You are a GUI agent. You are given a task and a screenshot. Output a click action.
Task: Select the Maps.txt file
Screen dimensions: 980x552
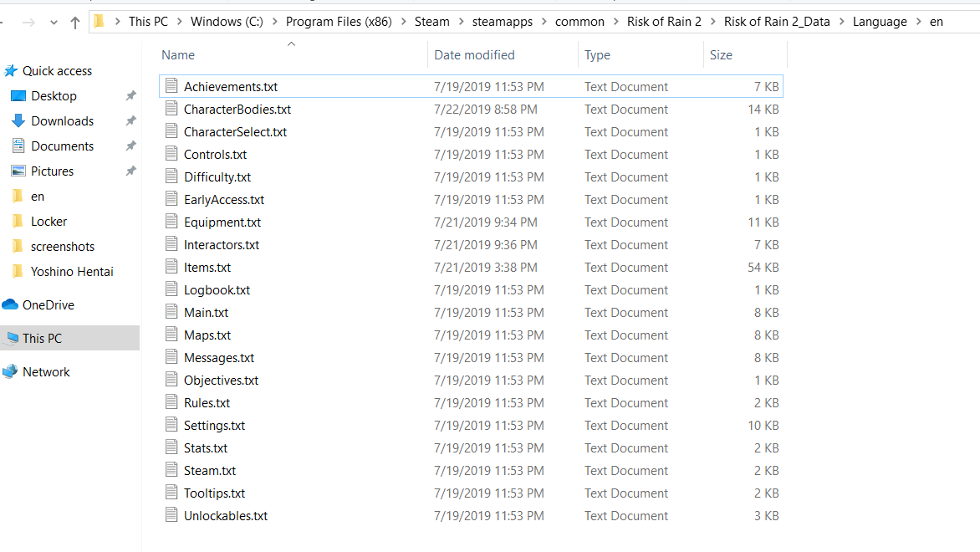point(207,335)
